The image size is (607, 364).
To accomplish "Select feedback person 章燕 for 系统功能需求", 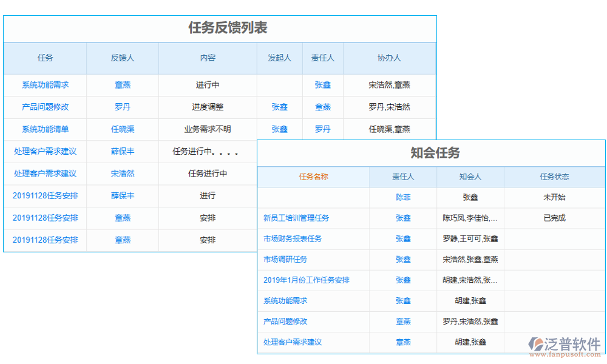I will click(x=123, y=85).
